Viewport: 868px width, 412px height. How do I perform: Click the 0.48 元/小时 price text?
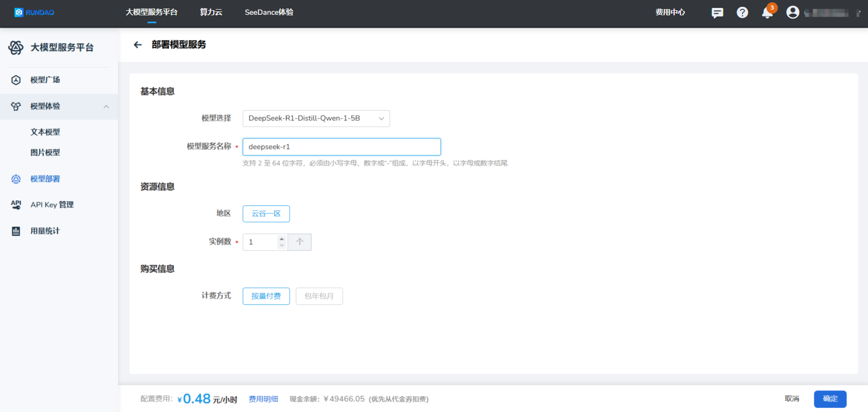click(x=207, y=399)
